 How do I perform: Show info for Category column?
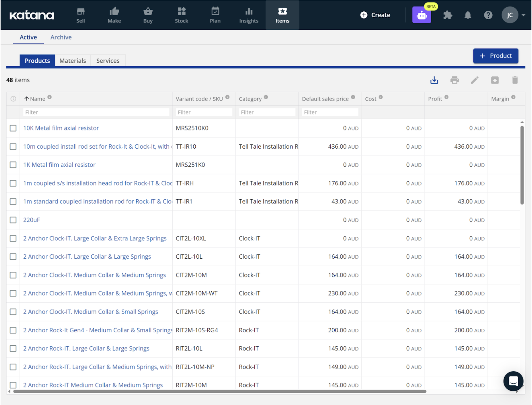coord(266,97)
